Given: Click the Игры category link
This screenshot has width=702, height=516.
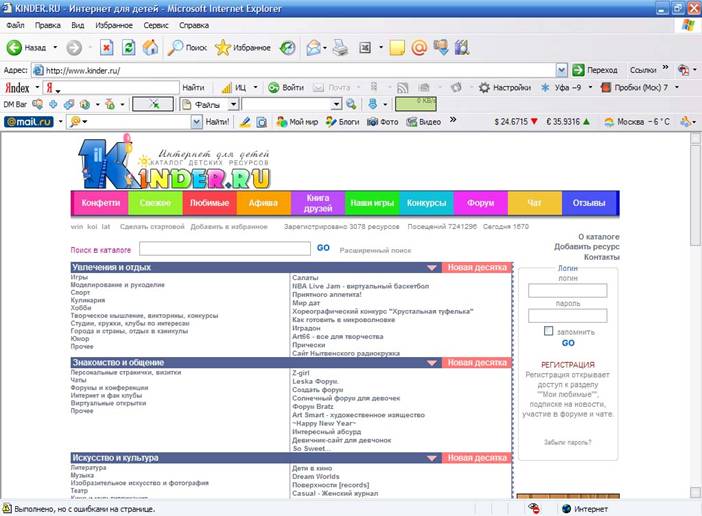Looking at the screenshot, I should tap(79, 277).
